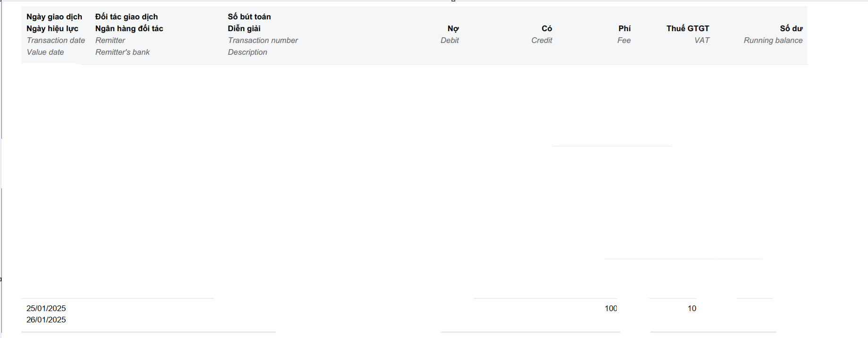Click the "Remitter's bank" label
The image size is (868, 338).
pos(122,52)
